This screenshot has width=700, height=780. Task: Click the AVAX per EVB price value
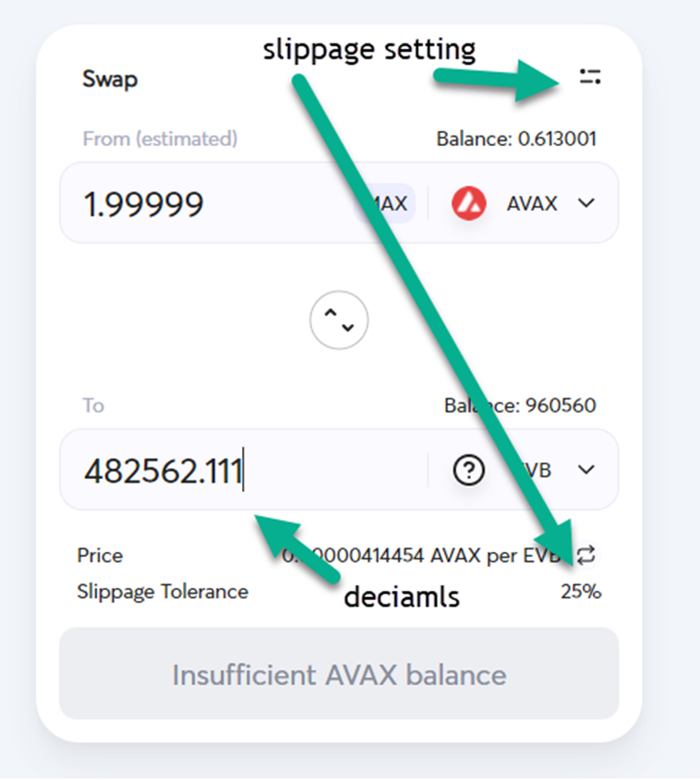[x=406, y=556]
